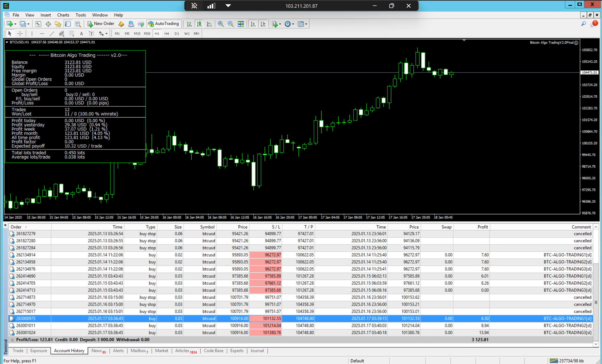Switch to the Journal tab

tap(257, 351)
